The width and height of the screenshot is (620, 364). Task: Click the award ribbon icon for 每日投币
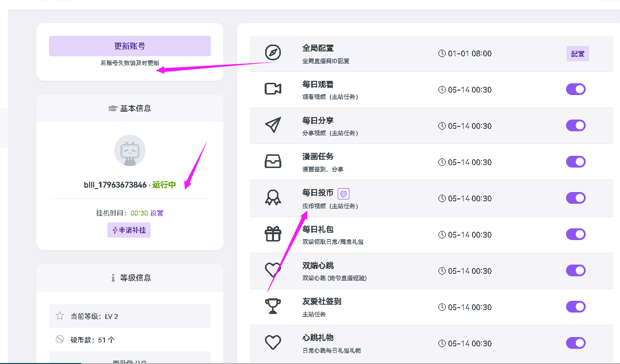[x=273, y=197]
